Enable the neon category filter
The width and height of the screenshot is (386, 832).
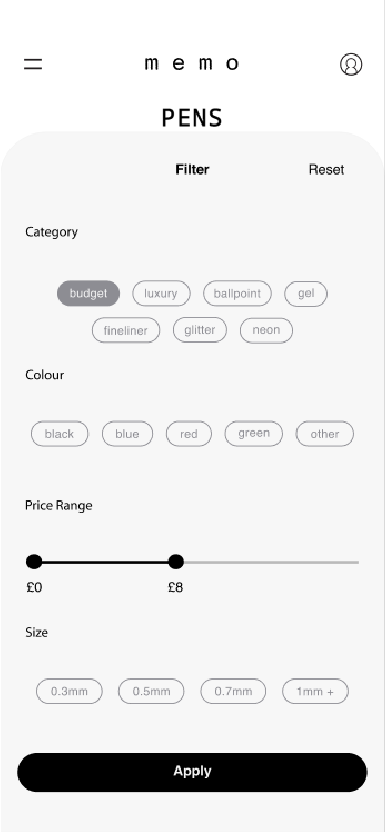pos(266,330)
